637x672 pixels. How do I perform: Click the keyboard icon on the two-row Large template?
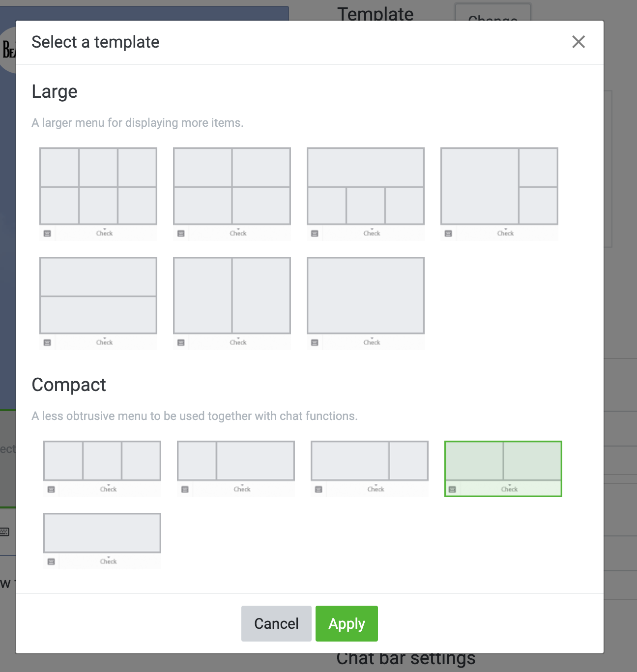pyautogui.click(x=47, y=342)
